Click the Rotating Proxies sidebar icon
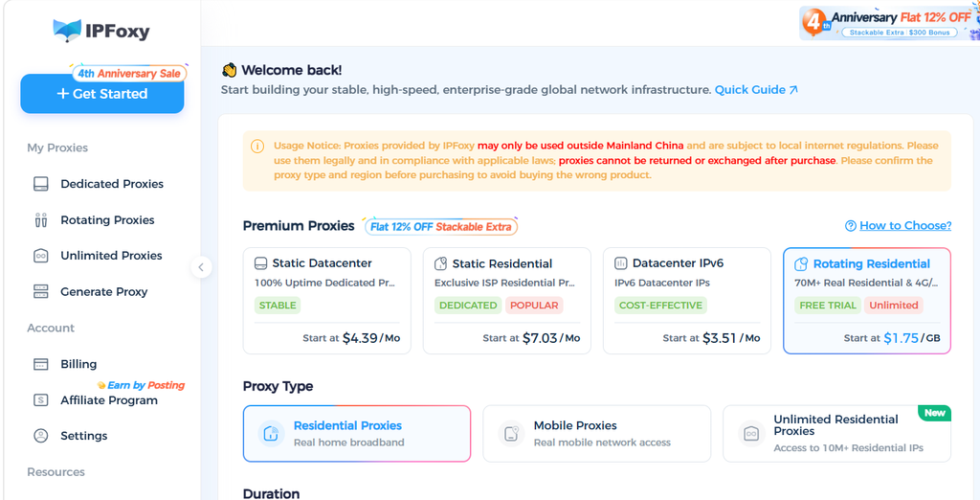Image resolution: width=980 pixels, height=500 pixels. pos(40,220)
